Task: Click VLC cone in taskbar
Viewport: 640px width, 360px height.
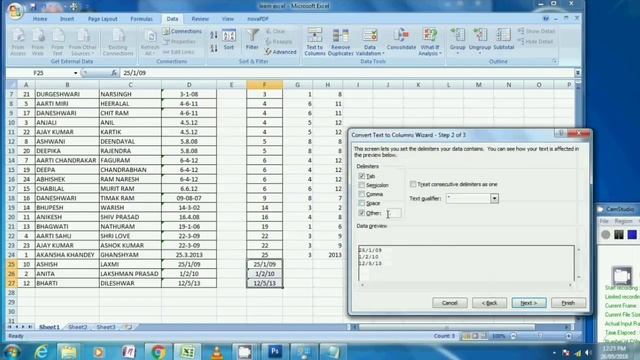Action: click(x=217, y=351)
